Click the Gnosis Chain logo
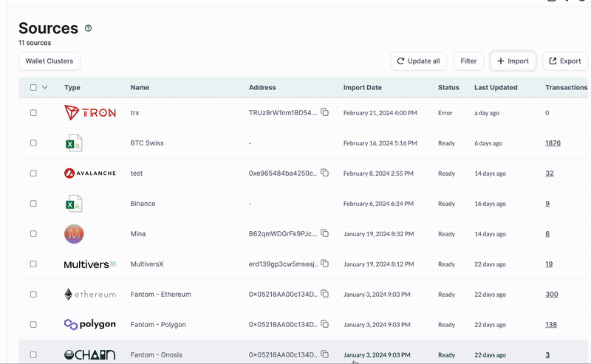591x364 pixels. 89,354
